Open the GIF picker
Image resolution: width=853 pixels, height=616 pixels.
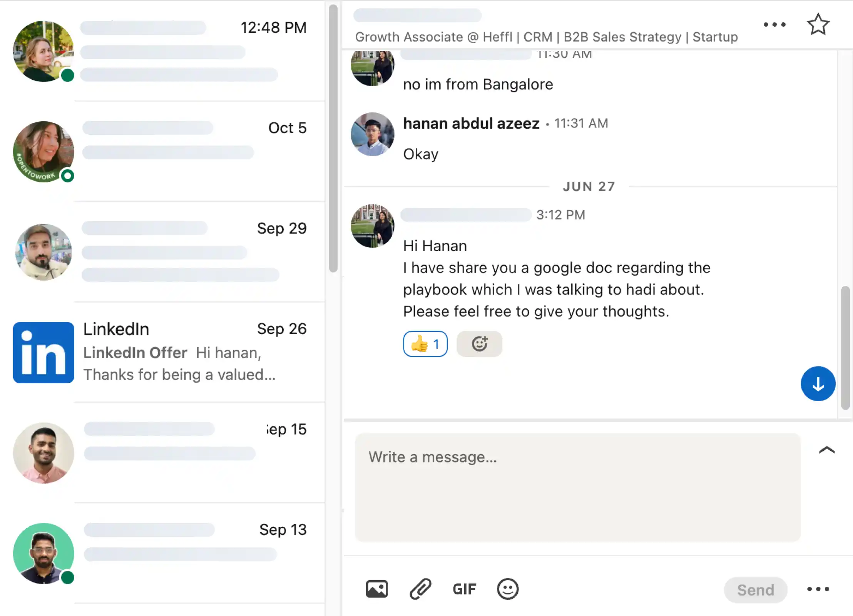tap(464, 589)
